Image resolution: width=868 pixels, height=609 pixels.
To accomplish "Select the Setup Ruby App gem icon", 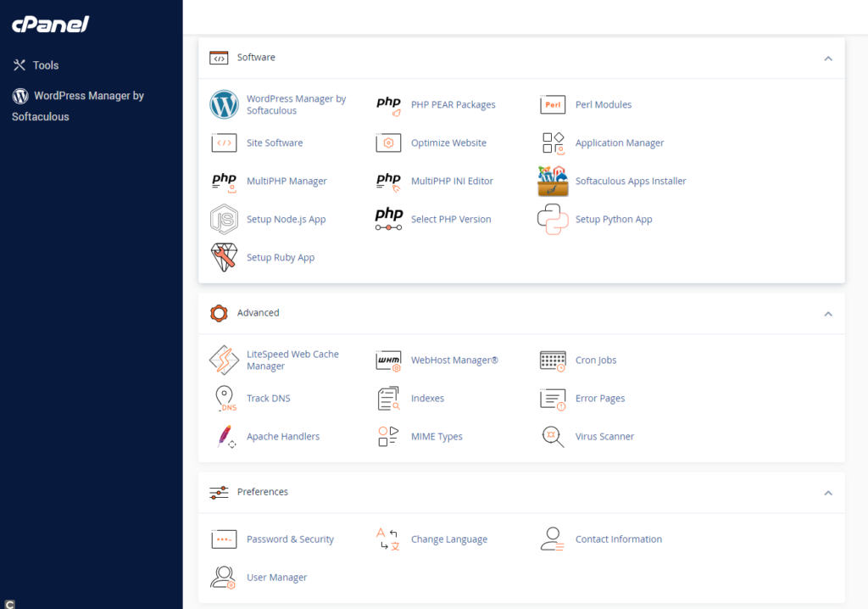I will (224, 258).
